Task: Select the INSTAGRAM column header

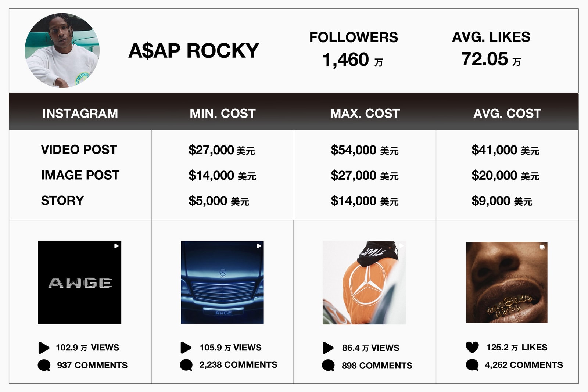Action: tap(80, 113)
